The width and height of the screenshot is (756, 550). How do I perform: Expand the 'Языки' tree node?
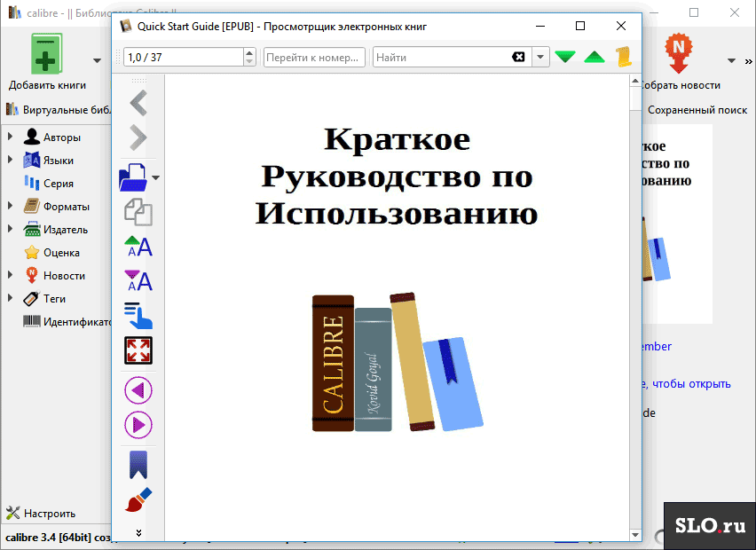click(x=10, y=160)
